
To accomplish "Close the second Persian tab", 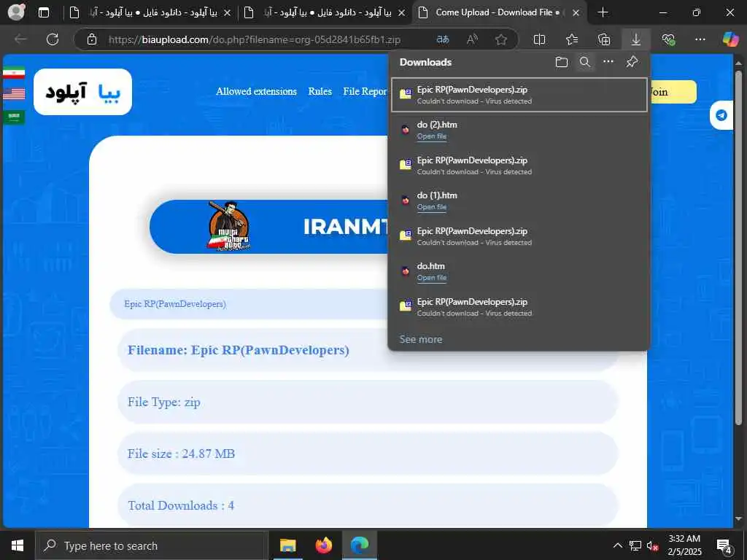I will [402, 13].
